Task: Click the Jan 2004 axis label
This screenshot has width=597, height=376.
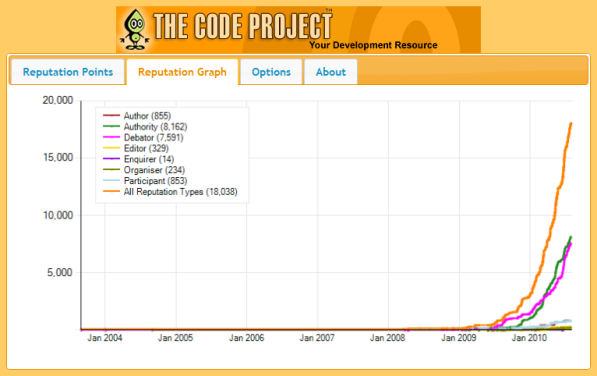Action: (105, 338)
